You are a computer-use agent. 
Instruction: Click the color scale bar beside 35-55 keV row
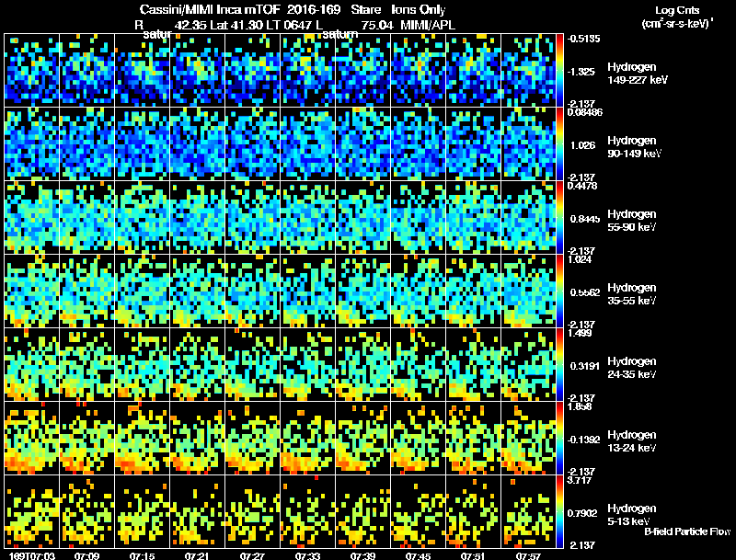(559, 291)
